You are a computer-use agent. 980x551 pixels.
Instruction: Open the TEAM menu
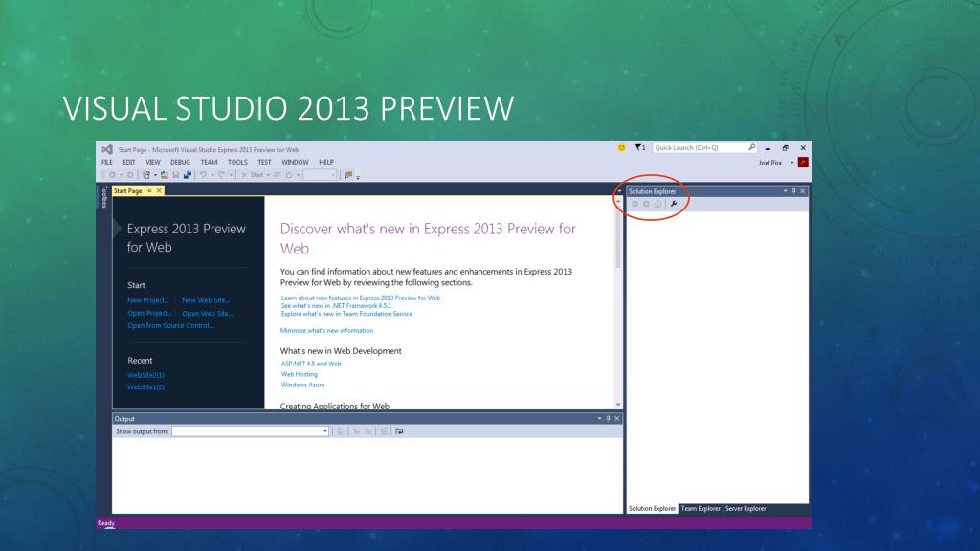point(209,162)
